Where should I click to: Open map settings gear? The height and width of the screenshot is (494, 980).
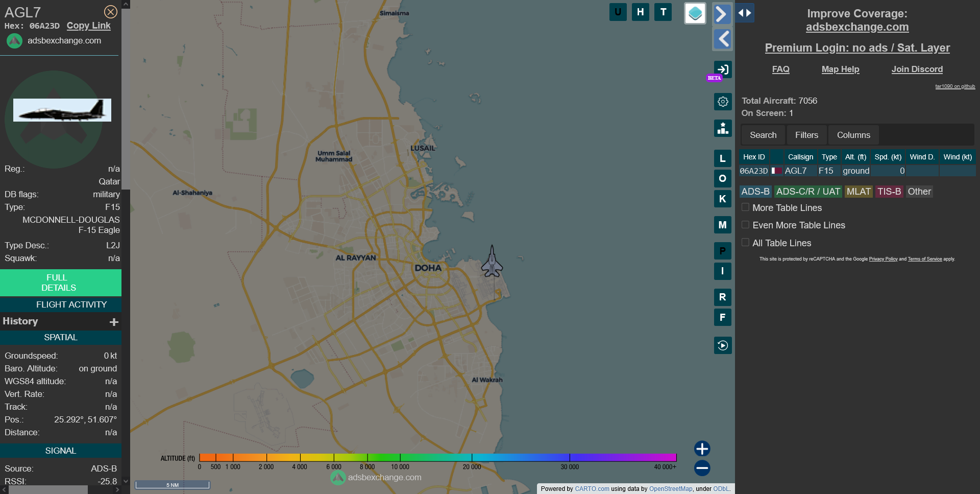click(x=722, y=102)
